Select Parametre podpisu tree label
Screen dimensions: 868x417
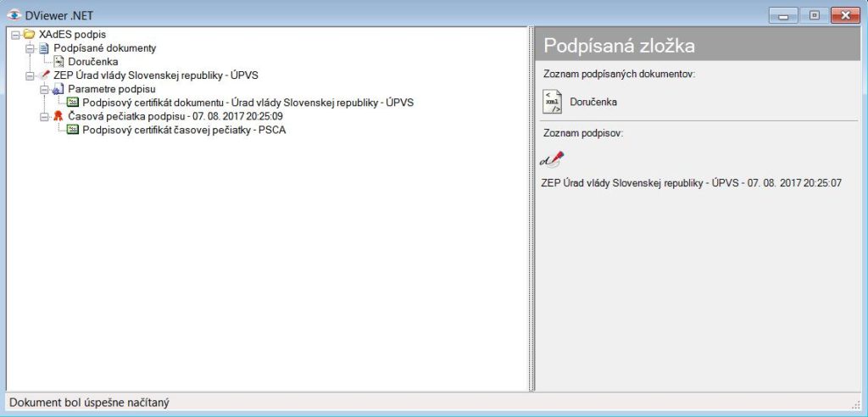(112, 89)
